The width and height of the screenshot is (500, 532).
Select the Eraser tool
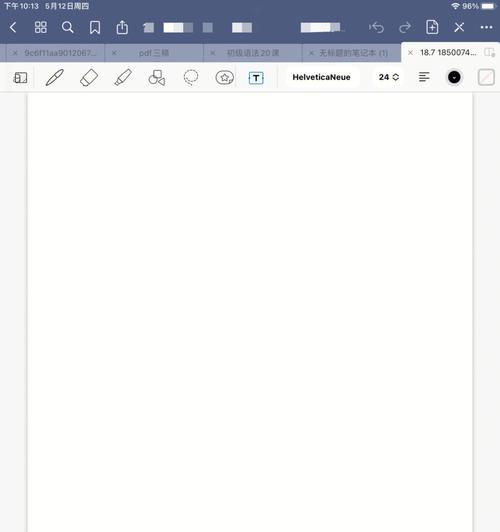point(89,77)
